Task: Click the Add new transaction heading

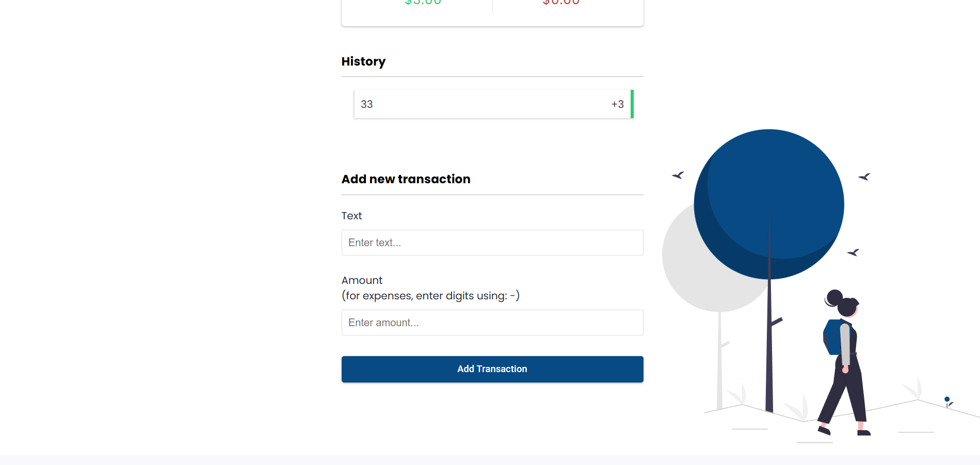Action: click(406, 179)
